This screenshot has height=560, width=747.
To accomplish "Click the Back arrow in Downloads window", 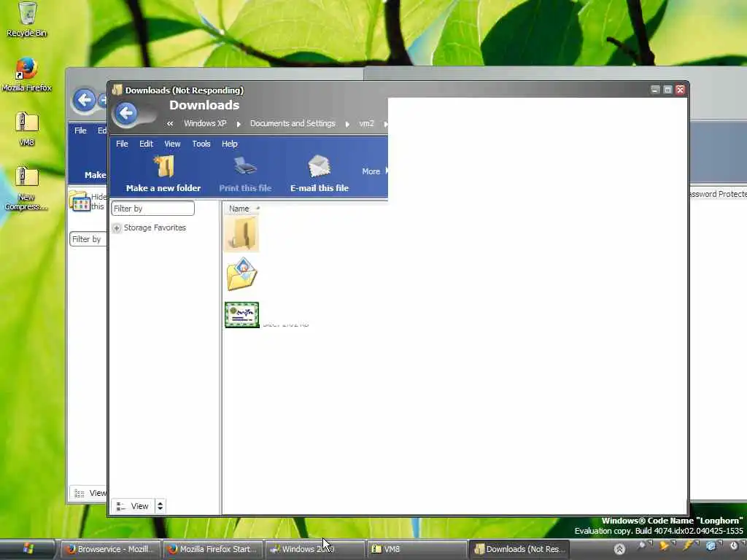I will (x=126, y=113).
